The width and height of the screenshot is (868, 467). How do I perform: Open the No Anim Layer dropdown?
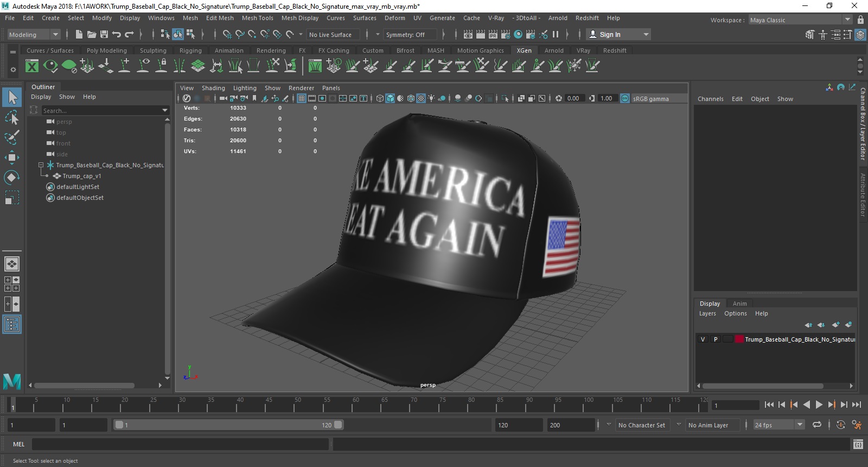click(712, 425)
